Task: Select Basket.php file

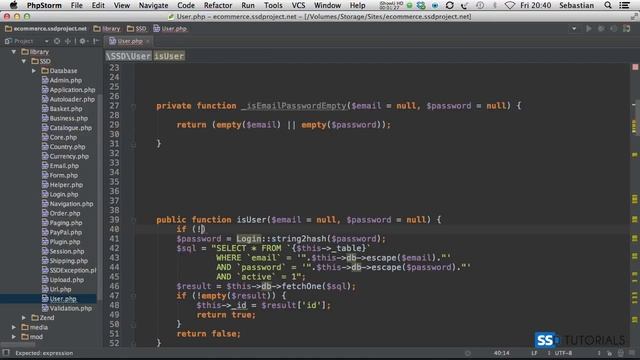Action: point(62,109)
